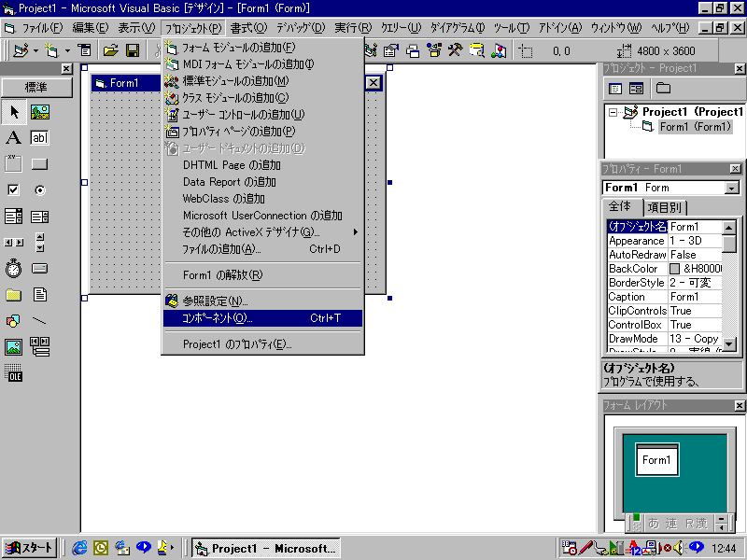Select the Data control tool
747x560 pixels.
[x=40, y=347]
